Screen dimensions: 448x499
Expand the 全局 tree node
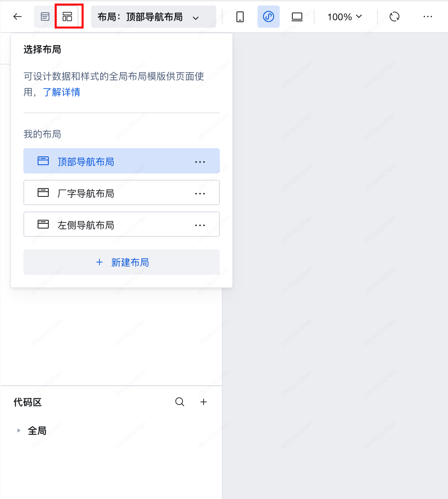(19, 430)
